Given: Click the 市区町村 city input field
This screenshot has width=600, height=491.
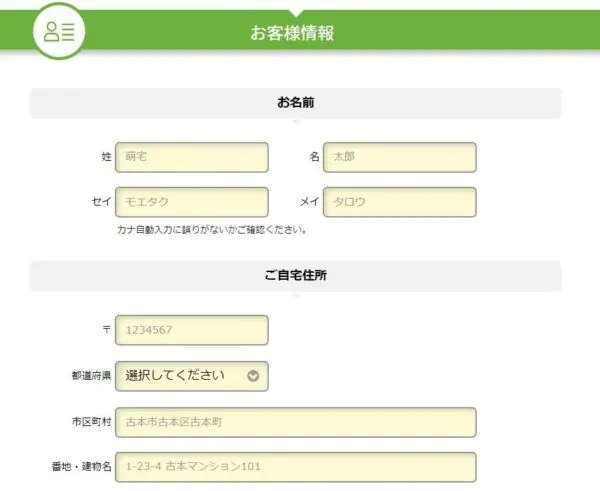Looking at the screenshot, I should click(x=296, y=422).
